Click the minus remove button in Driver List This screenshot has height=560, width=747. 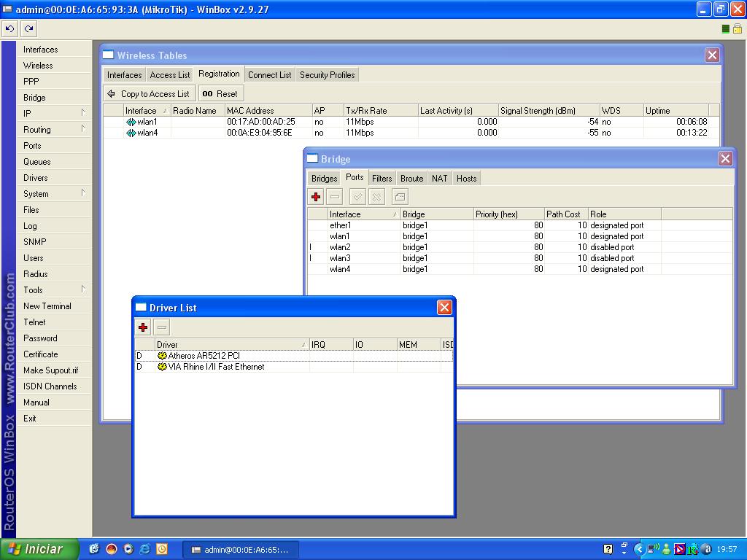[x=162, y=327]
